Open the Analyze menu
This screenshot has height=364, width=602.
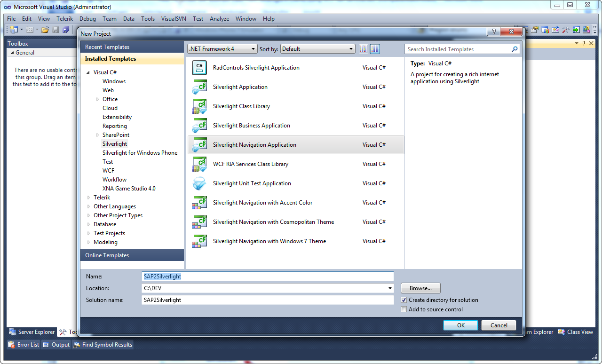coord(219,19)
